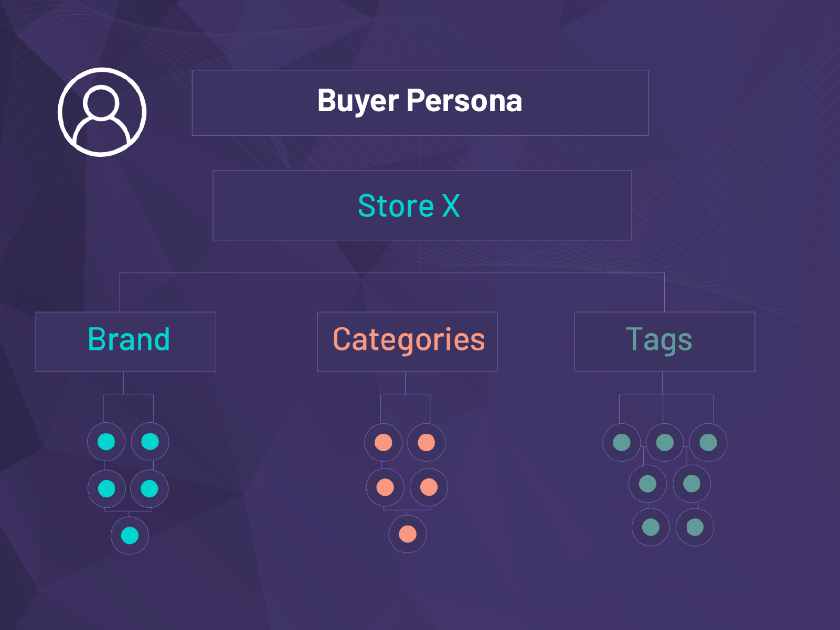Select the Brand box
Viewport: 840px width, 630px height.
pyautogui.click(x=126, y=341)
